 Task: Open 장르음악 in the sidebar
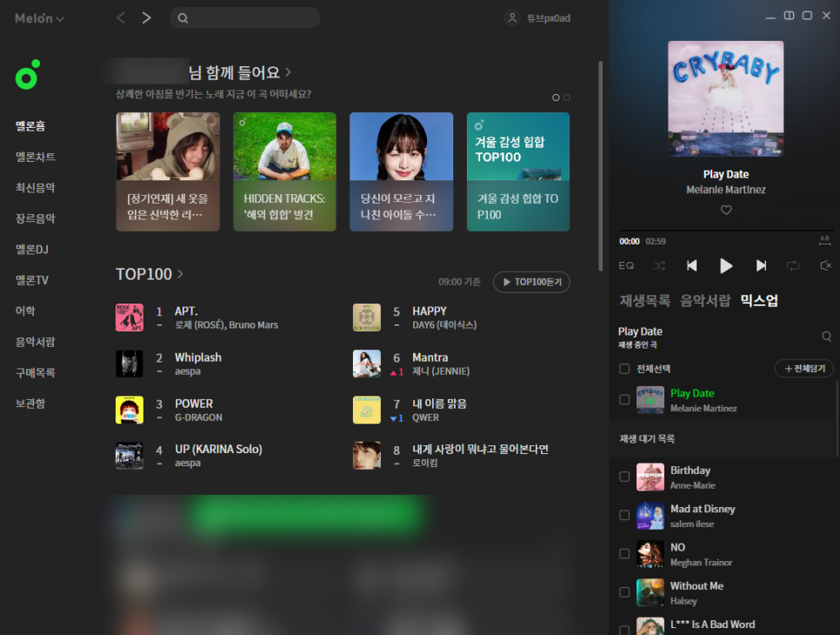coord(36,218)
